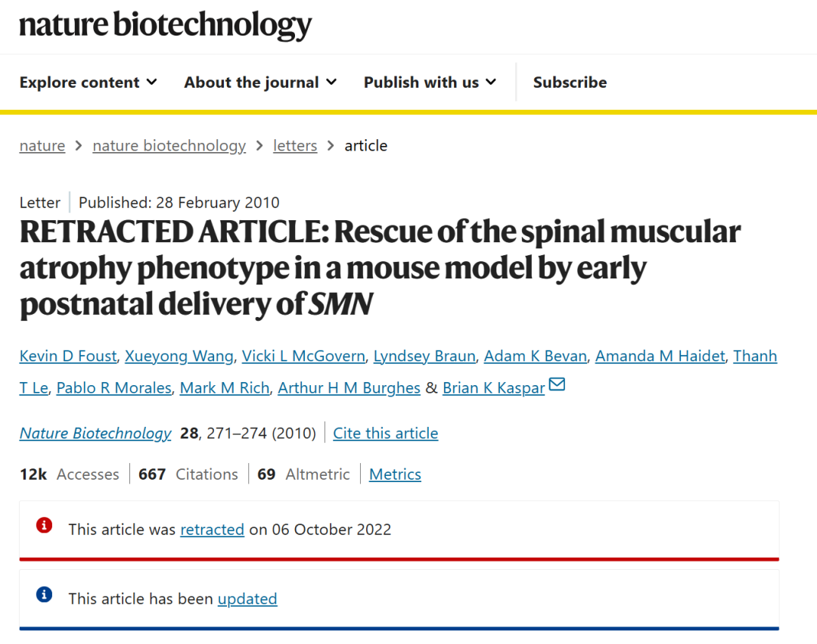Select the Xueyong Wang author link
Viewport: 817px width, 644px height.
click(x=179, y=356)
